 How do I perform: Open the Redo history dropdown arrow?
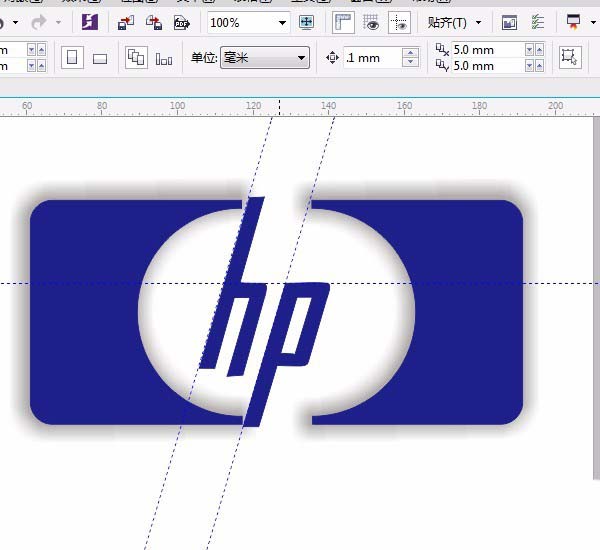[58, 22]
